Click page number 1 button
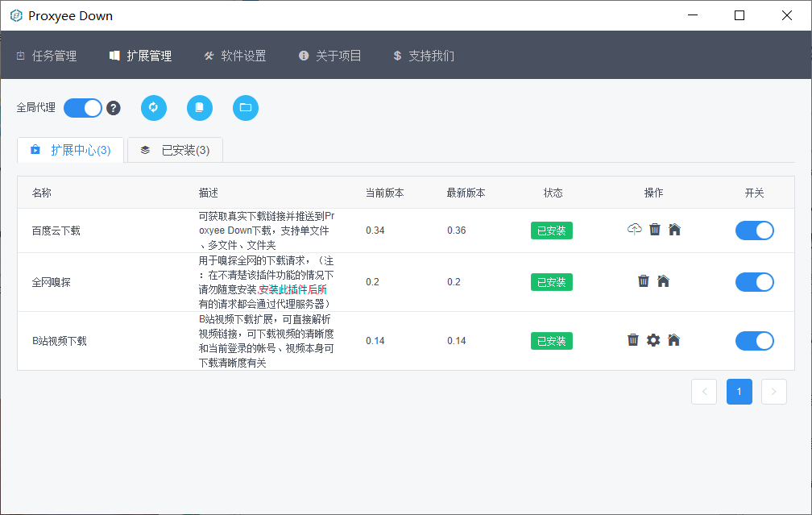Screen dimensions: 812x515 (x=739, y=392)
